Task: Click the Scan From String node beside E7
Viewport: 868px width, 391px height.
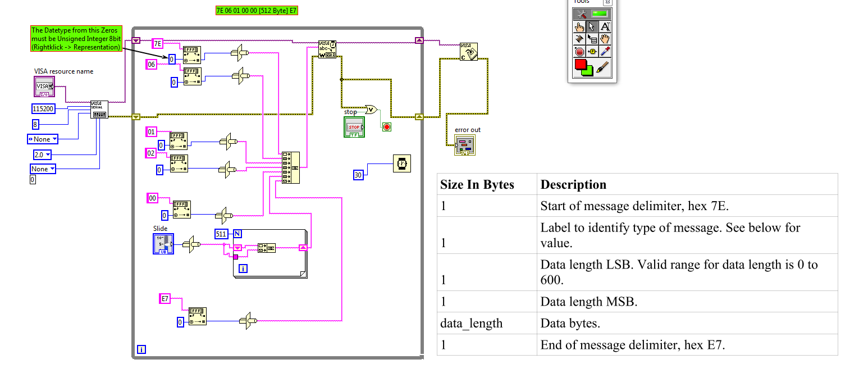Action: click(197, 316)
